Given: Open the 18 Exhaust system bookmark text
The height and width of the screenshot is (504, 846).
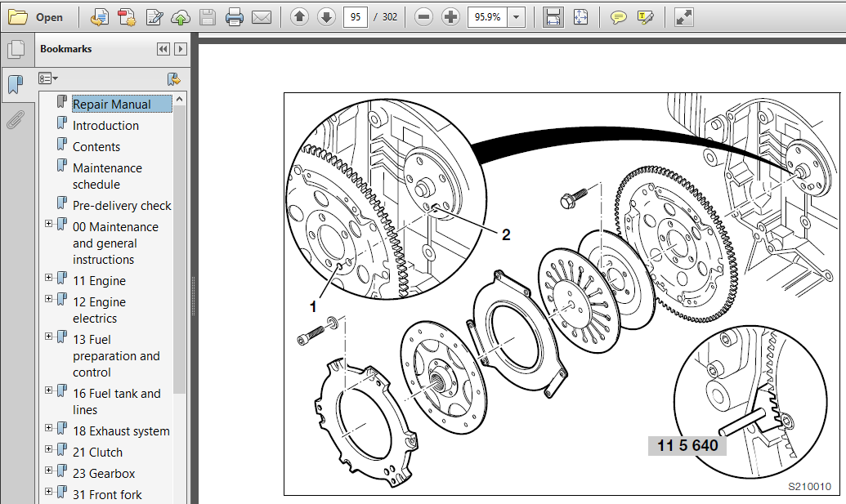Looking at the screenshot, I should (x=122, y=431).
